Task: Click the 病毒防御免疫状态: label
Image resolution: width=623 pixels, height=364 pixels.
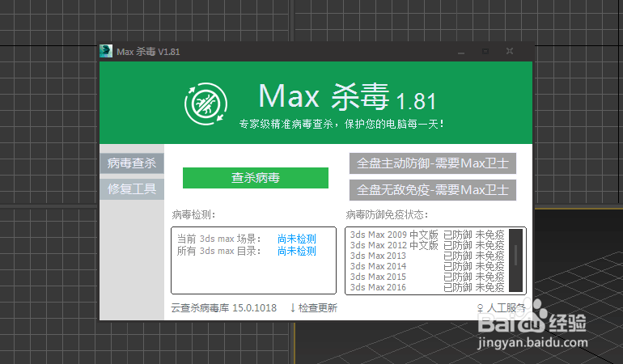Action: 387,215
